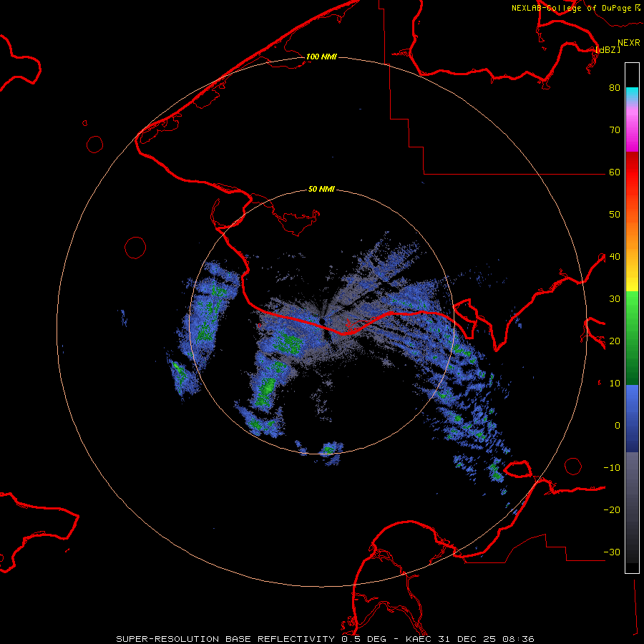Click the radar site center dot
This screenshot has height=644, width=644.
click(x=322, y=321)
